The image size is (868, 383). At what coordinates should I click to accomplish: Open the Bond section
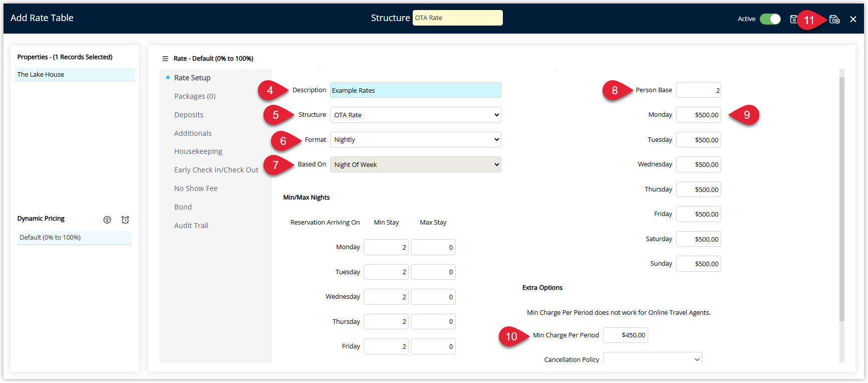pos(183,207)
